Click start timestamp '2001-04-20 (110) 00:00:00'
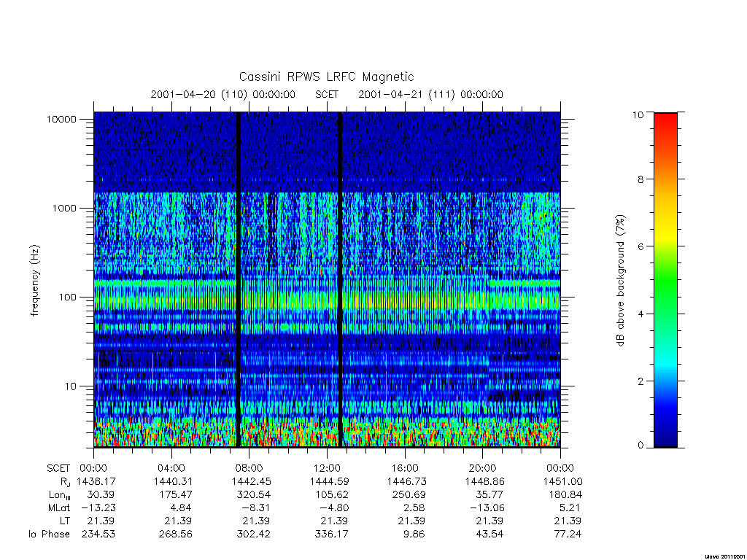Screen dimensions: 747x560 coord(223,94)
